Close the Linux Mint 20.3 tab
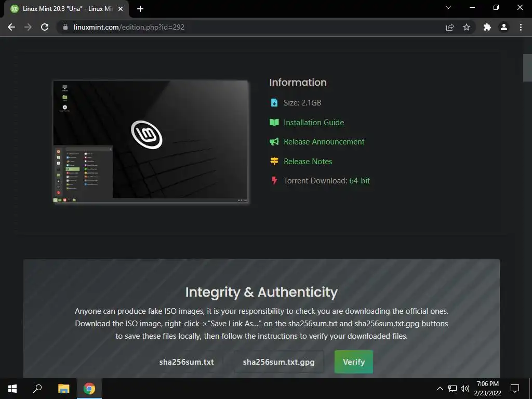This screenshot has height=399, width=532. coord(121,9)
